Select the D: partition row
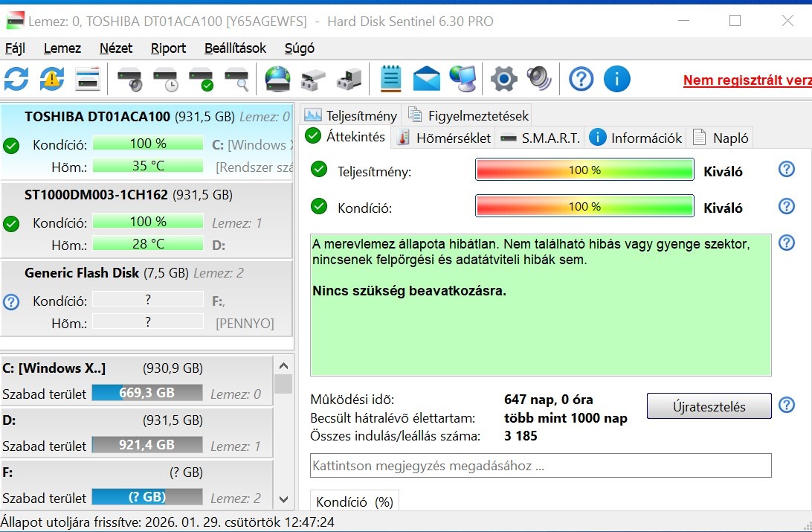Image resolution: width=812 pixels, height=532 pixels. (137, 432)
